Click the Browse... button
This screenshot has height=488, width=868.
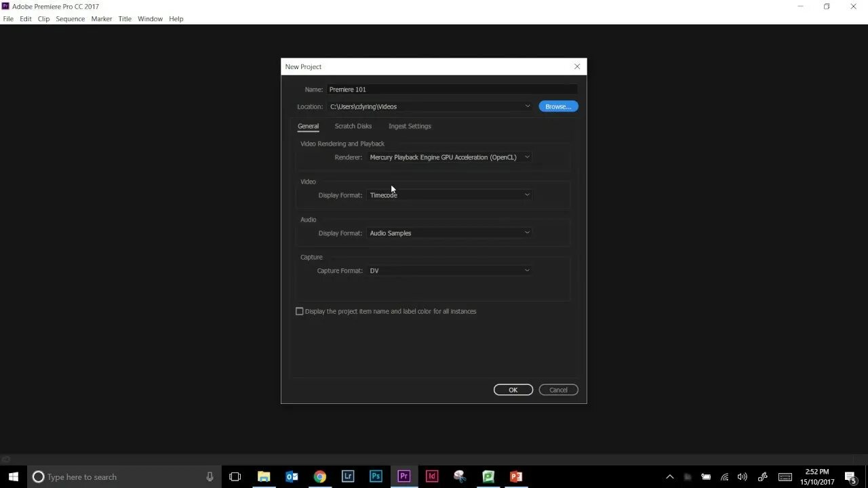tap(558, 106)
